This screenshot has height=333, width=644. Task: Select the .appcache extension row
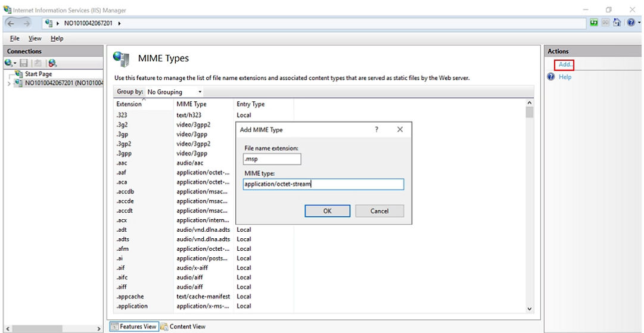[204, 297]
